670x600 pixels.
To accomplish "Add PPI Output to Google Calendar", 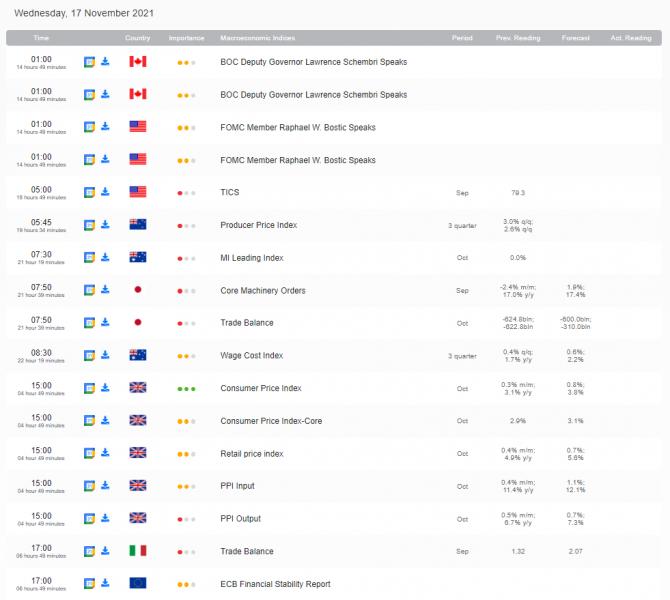I will point(89,518).
